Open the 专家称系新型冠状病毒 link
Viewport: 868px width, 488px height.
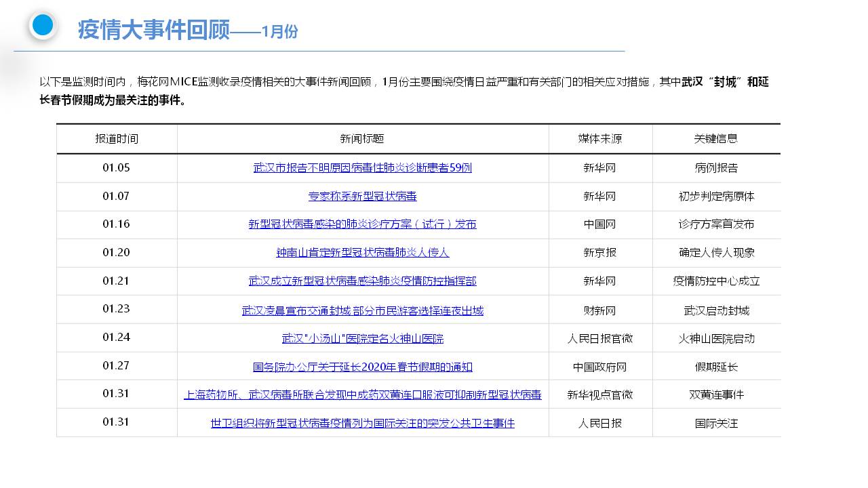[x=362, y=196]
